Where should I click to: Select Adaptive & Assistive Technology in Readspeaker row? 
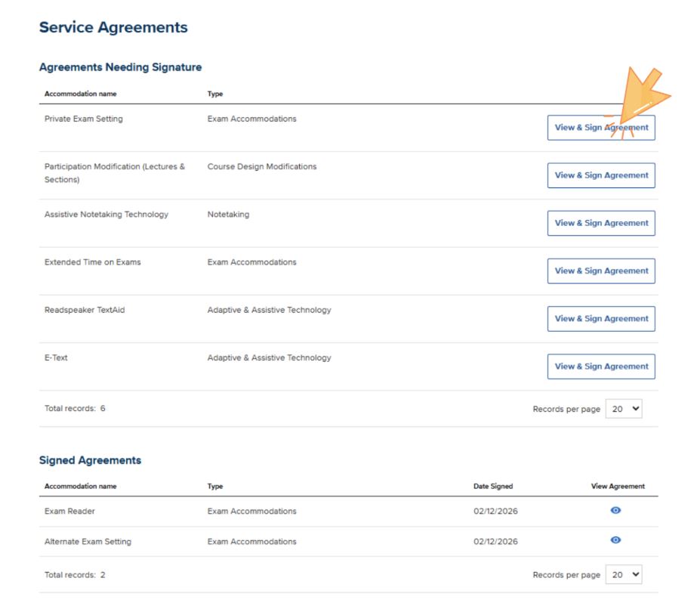(269, 310)
